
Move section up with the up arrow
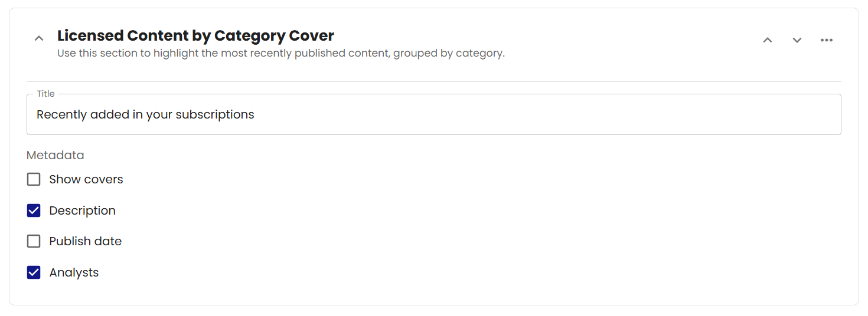point(768,40)
